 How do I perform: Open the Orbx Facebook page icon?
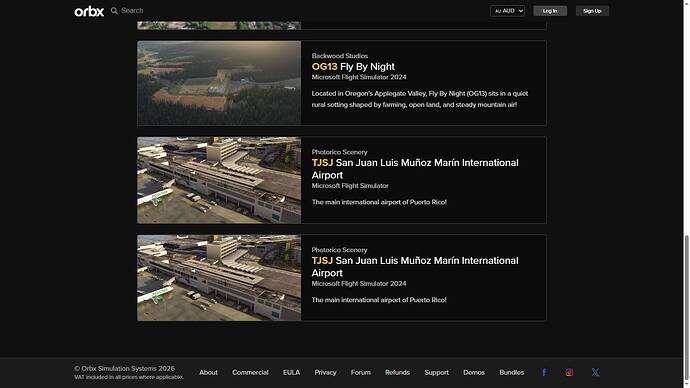[x=544, y=372]
